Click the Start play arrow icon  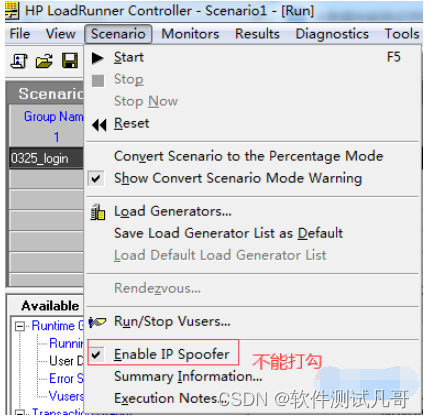point(97,58)
